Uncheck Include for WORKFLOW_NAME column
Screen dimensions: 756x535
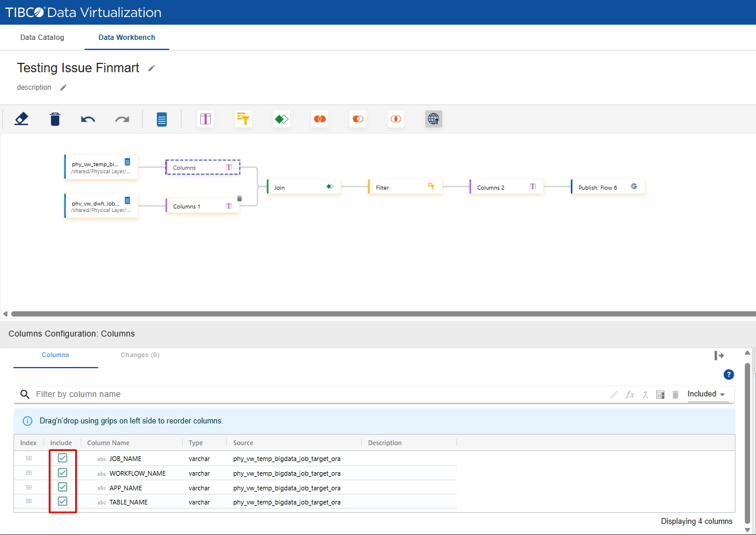point(63,473)
